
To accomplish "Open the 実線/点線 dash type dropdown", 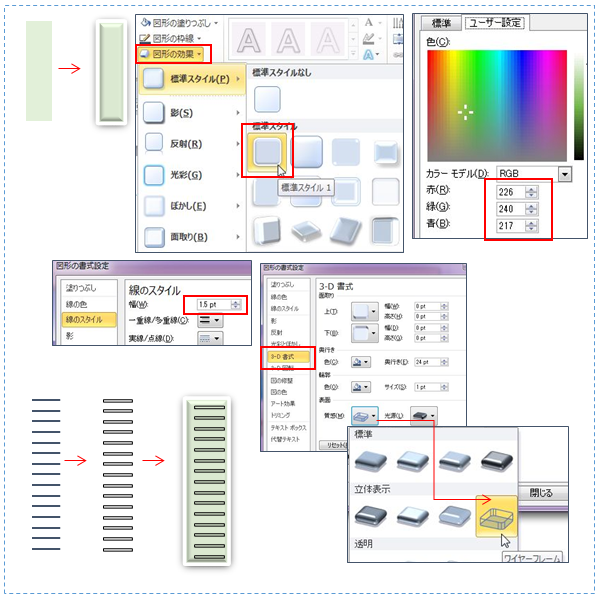I will pyautogui.click(x=210, y=338).
